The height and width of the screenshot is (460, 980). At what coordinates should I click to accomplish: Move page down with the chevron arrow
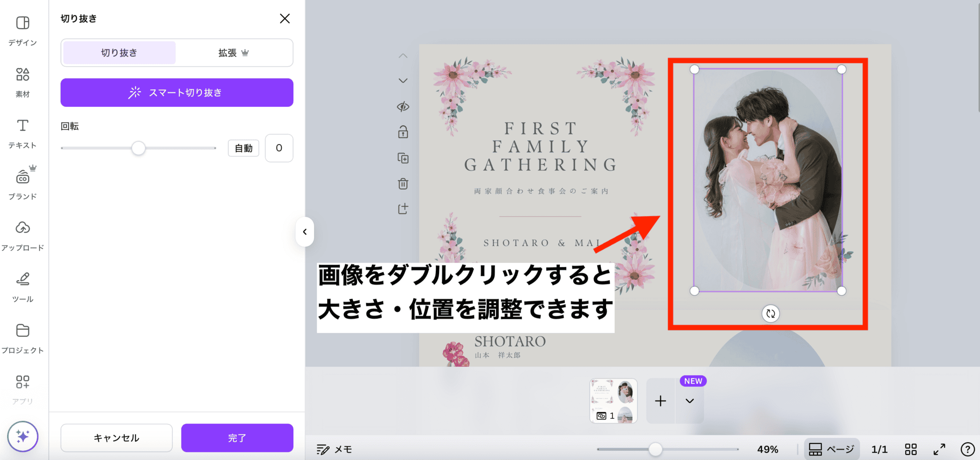tap(403, 81)
